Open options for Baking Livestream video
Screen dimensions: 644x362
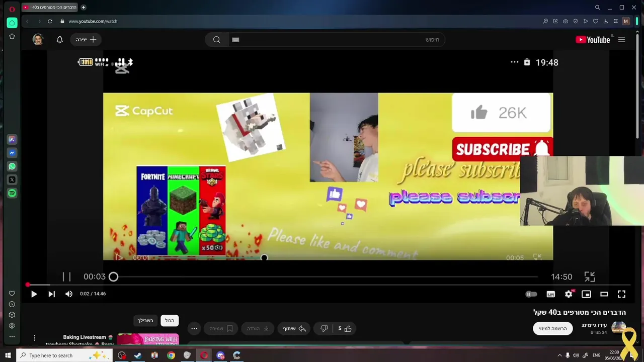(34, 338)
